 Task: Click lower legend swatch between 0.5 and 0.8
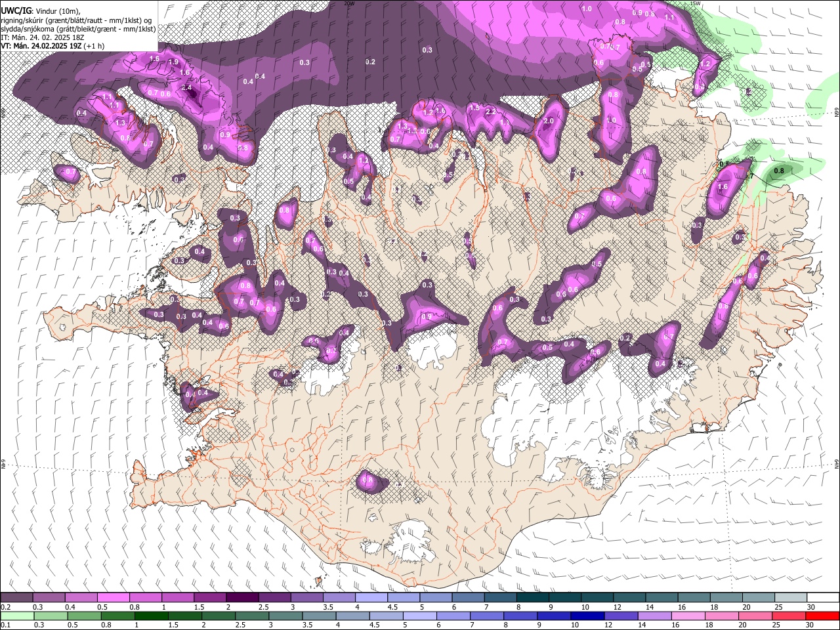click(x=85, y=616)
